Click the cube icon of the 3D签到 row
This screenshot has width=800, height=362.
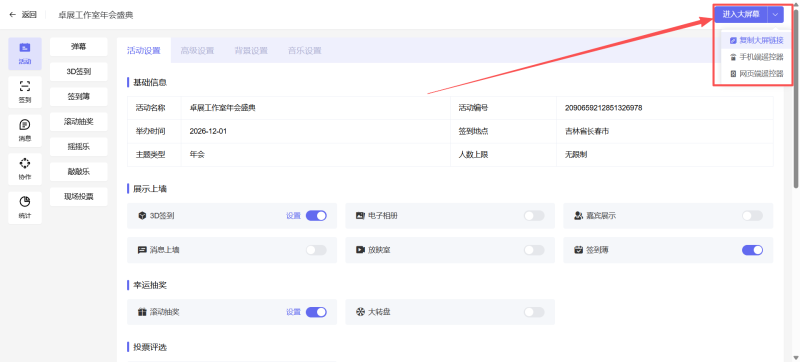point(142,216)
